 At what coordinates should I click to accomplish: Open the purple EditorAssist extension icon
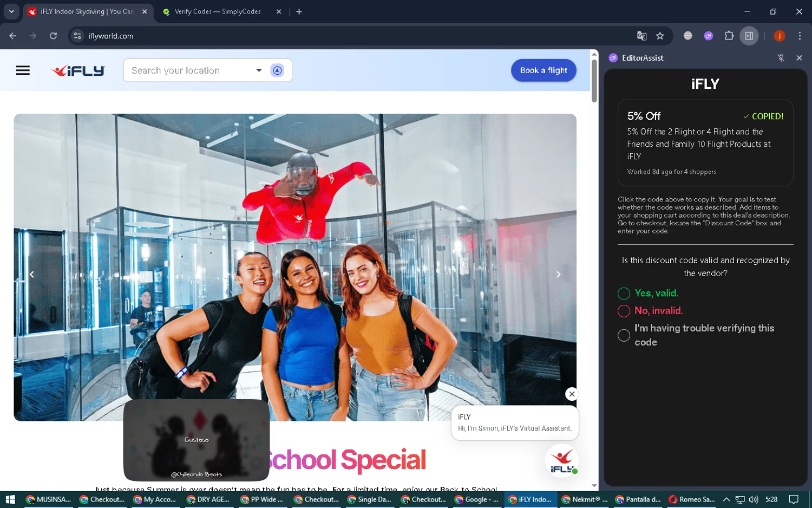tap(708, 36)
